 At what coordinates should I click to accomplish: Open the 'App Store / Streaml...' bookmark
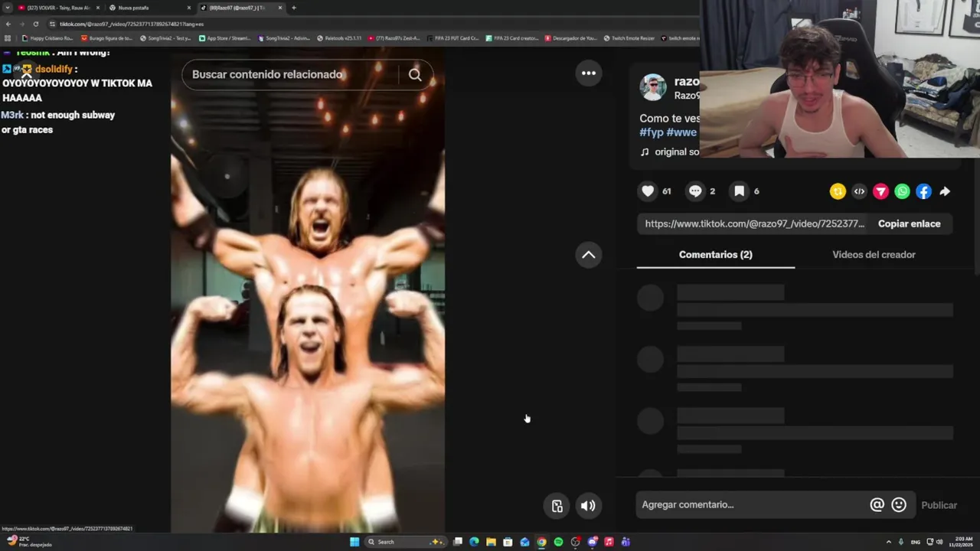[224, 38]
